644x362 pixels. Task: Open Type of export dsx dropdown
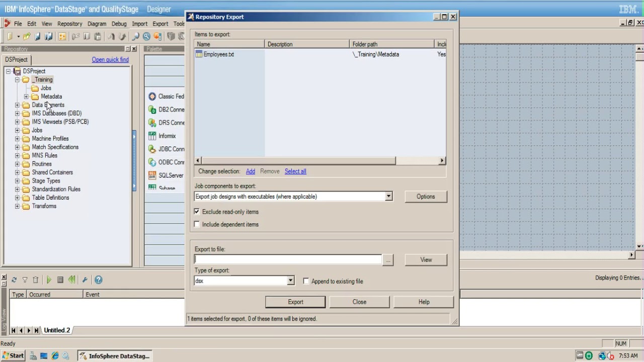pos(290,281)
